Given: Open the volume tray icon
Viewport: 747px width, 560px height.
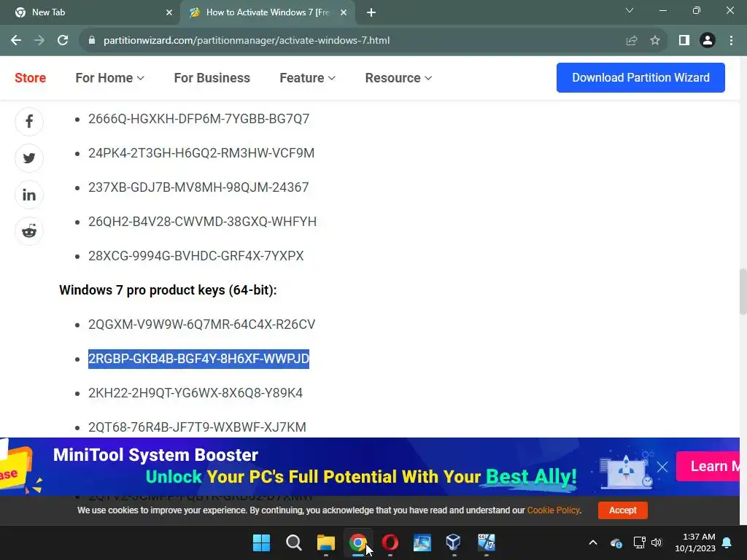Looking at the screenshot, I should pyautogui.click(x=657, y=542).
